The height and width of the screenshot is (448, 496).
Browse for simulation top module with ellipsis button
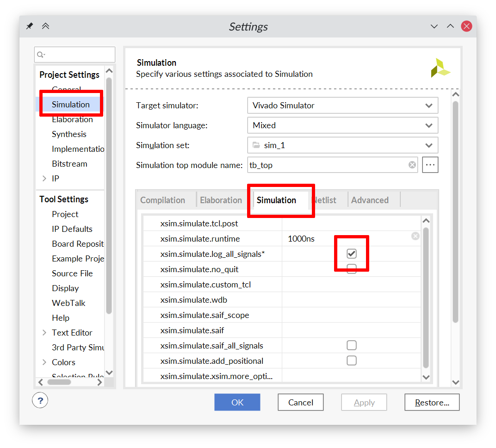[x=430, y=165]
